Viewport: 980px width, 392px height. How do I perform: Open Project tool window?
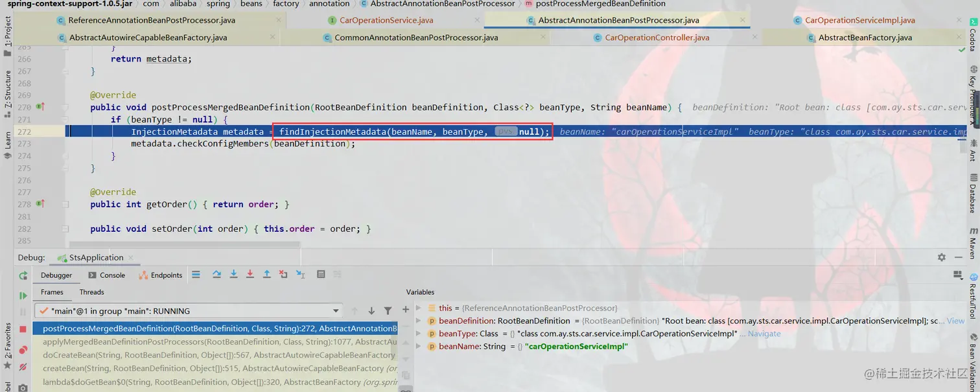tap(8, 37)
